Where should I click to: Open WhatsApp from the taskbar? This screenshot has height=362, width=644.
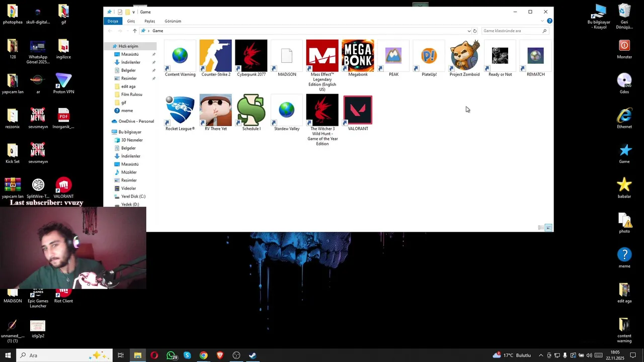click(x=171, y=355)
